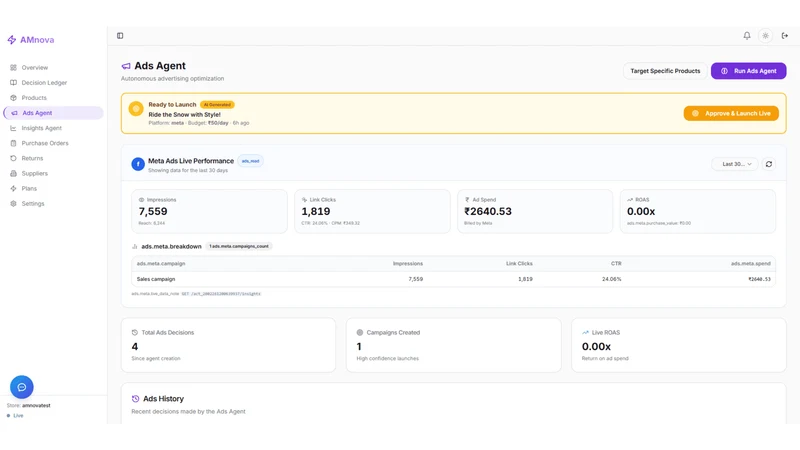Image resolution: width=800 pixels, height=450 pixels.
Task: Click the AI Generated badge
Action: pos(217,105)
